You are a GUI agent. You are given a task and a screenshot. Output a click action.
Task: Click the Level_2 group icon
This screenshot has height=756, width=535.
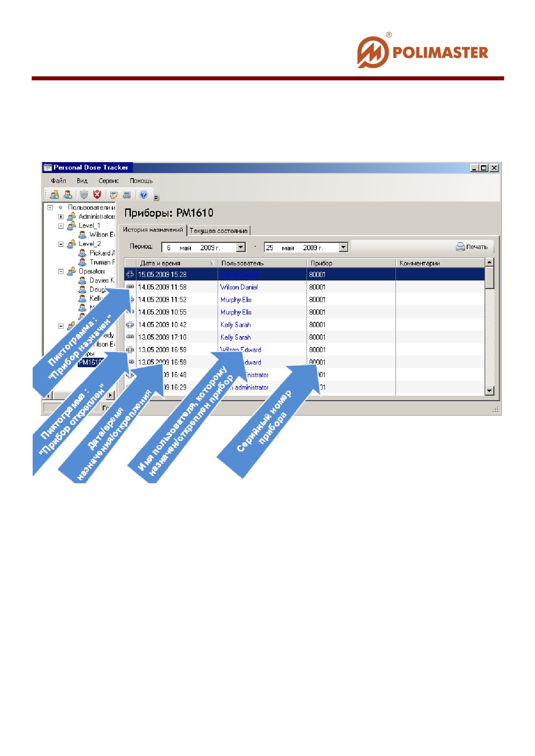tap(72, 244)
